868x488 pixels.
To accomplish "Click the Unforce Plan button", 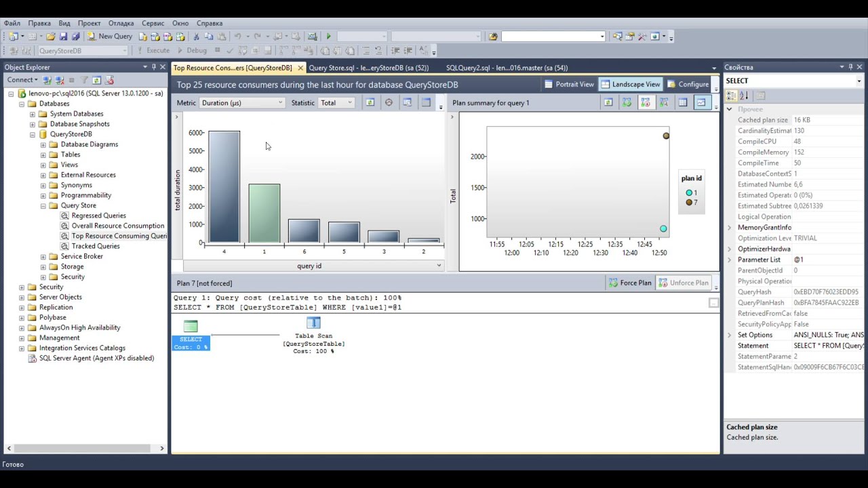I will [684, 283].
